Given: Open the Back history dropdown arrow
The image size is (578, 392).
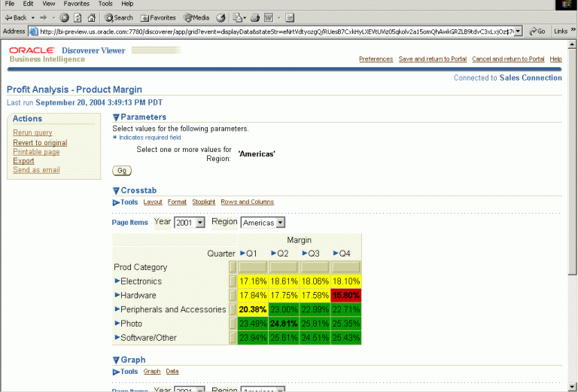Looking at the screenshot, I should 33,18.
